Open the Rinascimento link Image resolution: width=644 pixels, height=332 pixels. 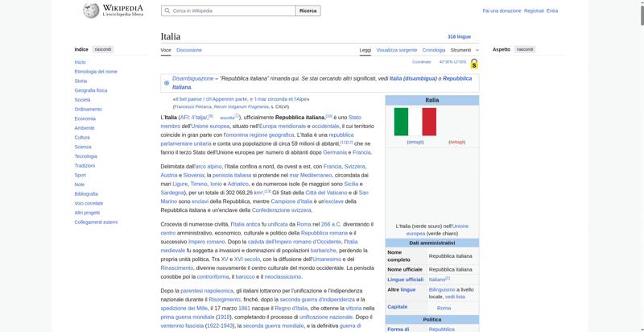[176, 268]
